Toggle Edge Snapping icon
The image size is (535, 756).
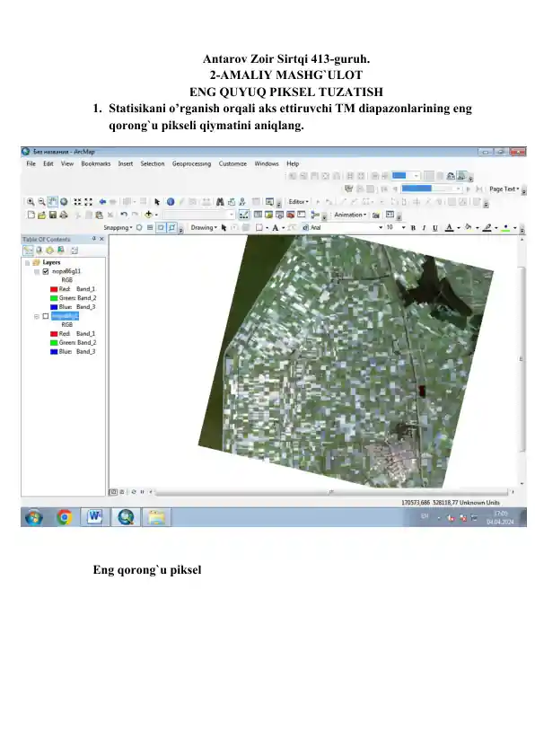[x=171, y=227]
